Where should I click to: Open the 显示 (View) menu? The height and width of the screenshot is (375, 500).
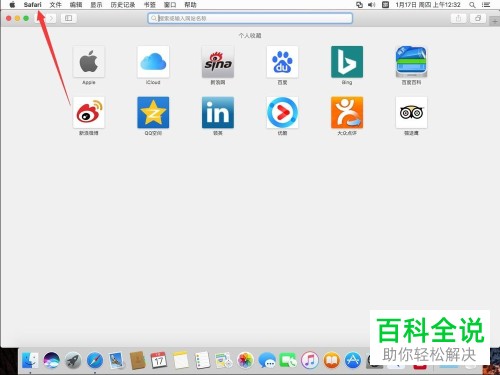(x=96, y=5)
